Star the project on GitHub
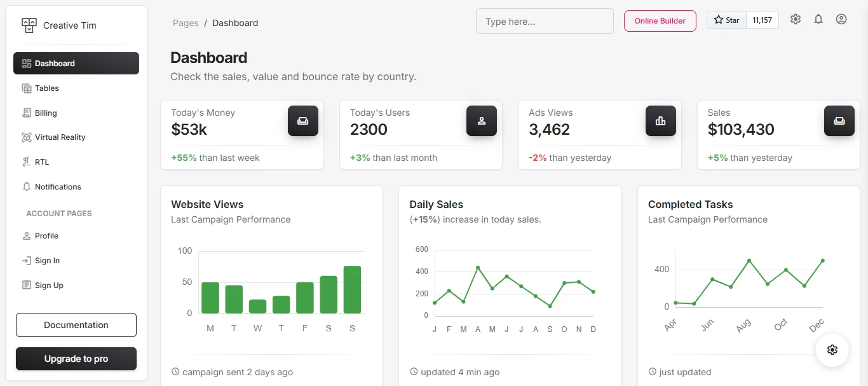 click(x=726, y=19)
